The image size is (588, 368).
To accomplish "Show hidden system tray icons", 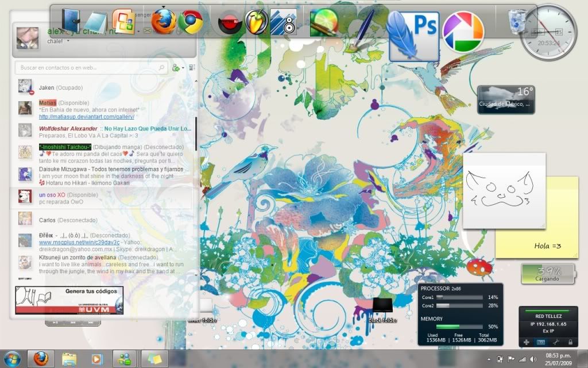I will (x=489, y=359).
